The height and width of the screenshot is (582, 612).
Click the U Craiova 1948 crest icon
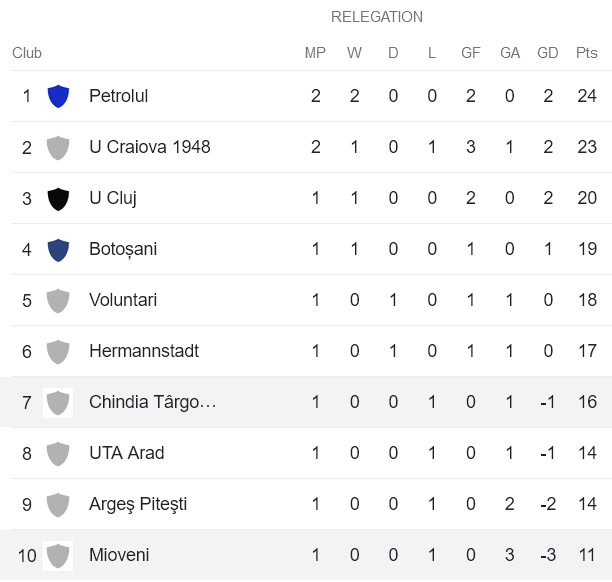coord(58,147)
